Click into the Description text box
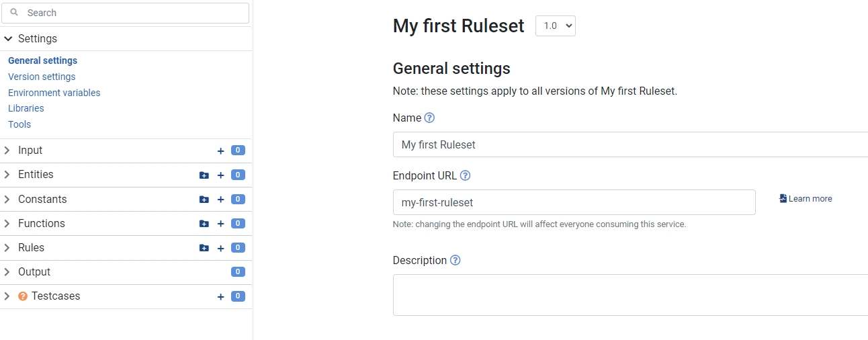The height and width of the screenshot is (340, 868). [x=630, y=295]
